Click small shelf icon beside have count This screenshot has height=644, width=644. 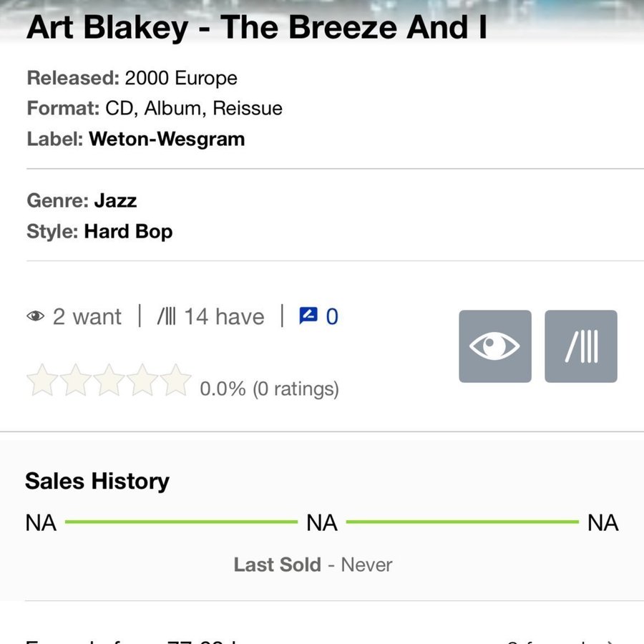pos(166,316)
